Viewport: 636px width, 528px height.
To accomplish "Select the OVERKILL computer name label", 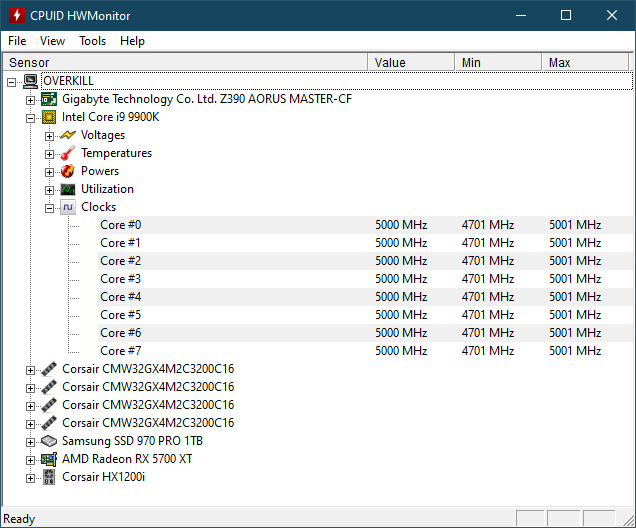I will [69, 81].
